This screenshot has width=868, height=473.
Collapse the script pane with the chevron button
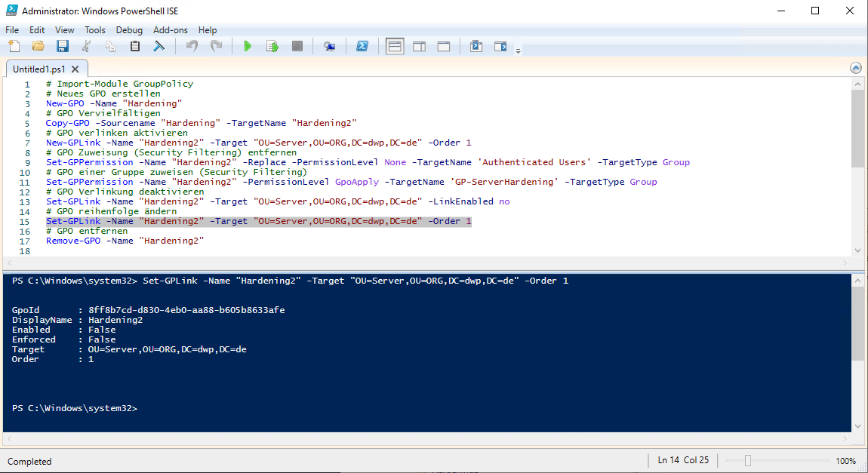855,68
